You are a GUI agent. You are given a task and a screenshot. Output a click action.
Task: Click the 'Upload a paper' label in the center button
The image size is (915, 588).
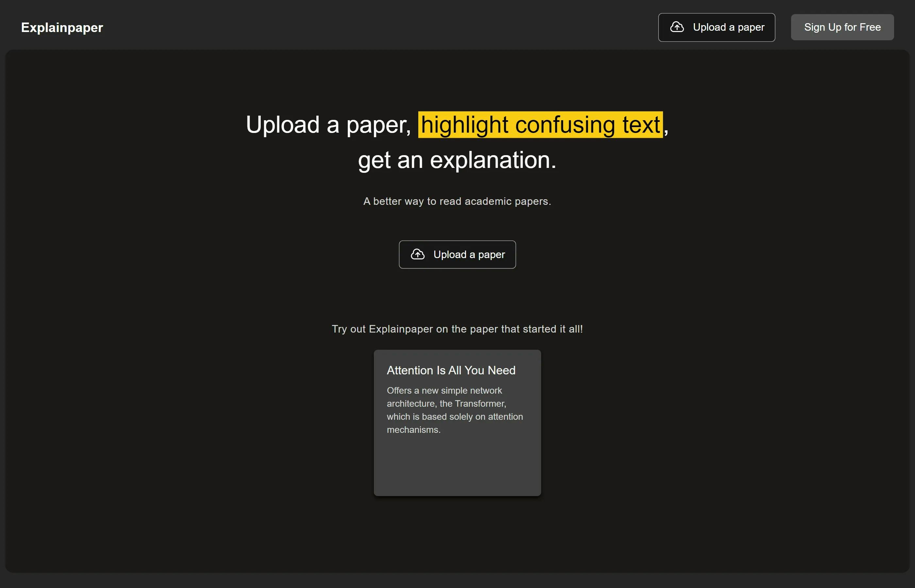469,255
